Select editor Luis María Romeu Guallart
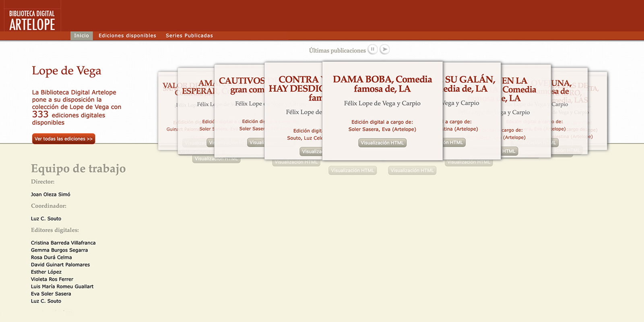 (x=62, y=286)
